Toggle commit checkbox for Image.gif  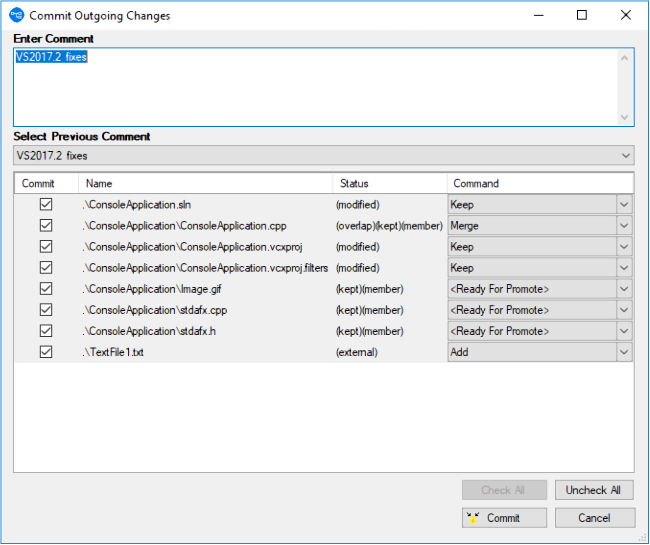45,289
